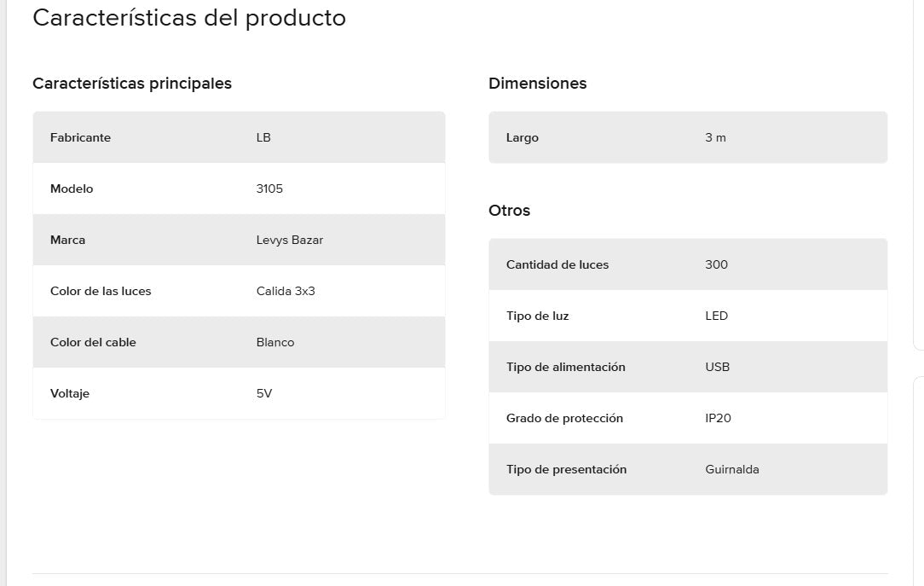The height and width of the screenshot is (586, 924).
Task: Click the "Levys Bazar" brand value
Action: tap(290, 240)
